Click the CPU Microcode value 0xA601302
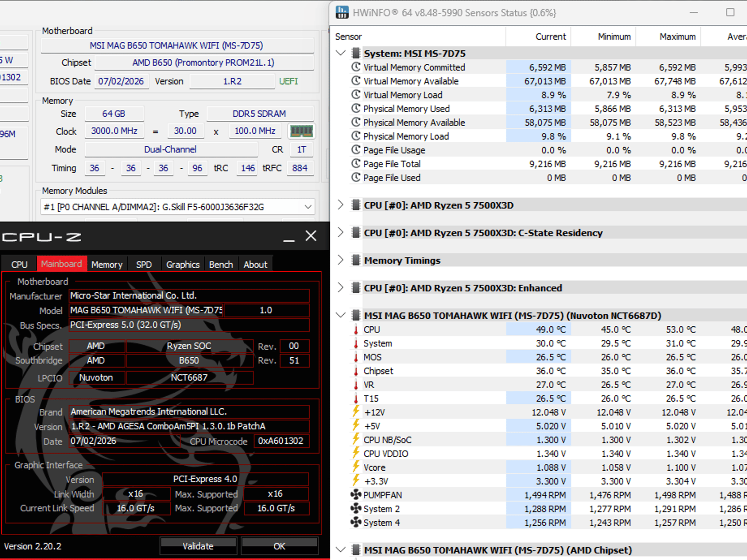Screen dimensions: 747x560 tap(281, 441)
